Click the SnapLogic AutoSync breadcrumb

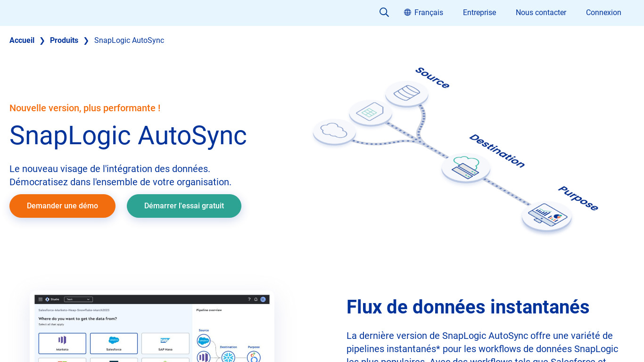point(129,41)
